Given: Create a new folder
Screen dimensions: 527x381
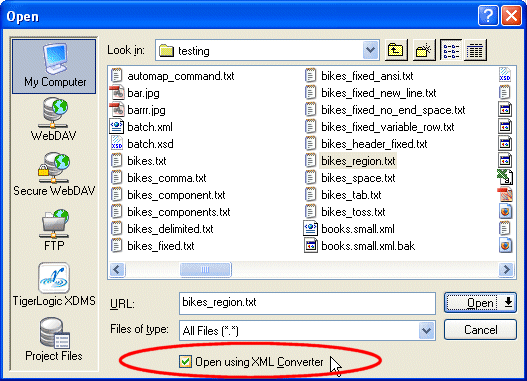Looking at the screenshot, I should [x=424, y=50].
